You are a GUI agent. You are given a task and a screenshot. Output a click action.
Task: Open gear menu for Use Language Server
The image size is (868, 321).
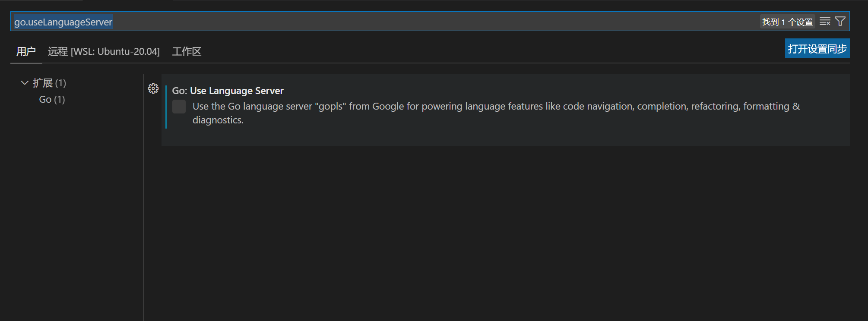click(153, 88)
